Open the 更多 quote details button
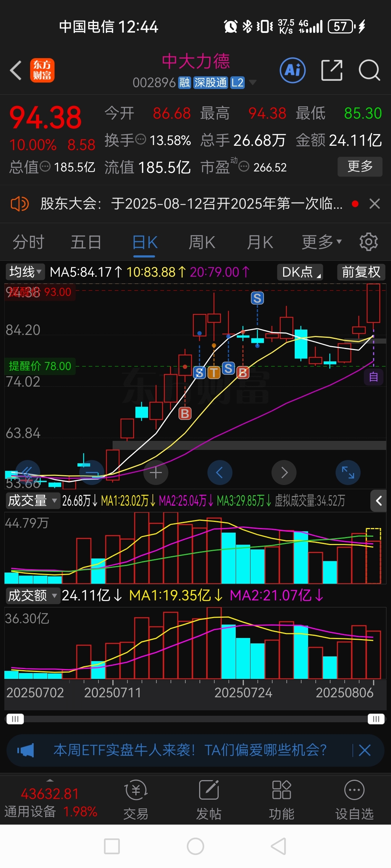Viewport: 391px width, 868px height. pyautogui.click(x=360, y=166)
